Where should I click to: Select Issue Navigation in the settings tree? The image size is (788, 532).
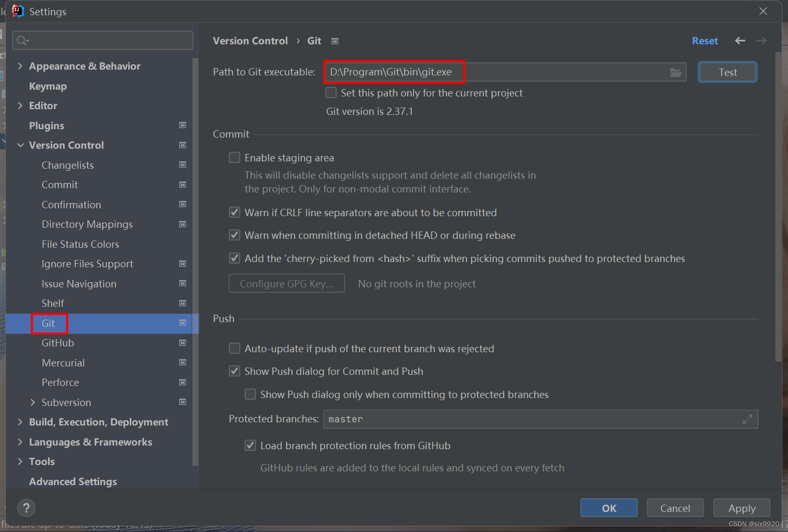tap(79, 284)
